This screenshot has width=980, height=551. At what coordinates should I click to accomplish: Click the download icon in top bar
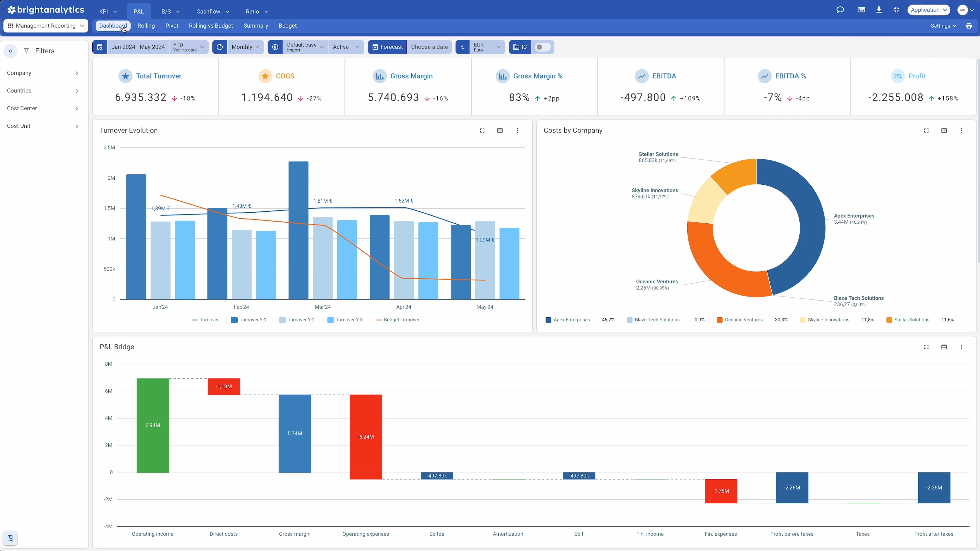pyautogui.click(x=879, y=10)
